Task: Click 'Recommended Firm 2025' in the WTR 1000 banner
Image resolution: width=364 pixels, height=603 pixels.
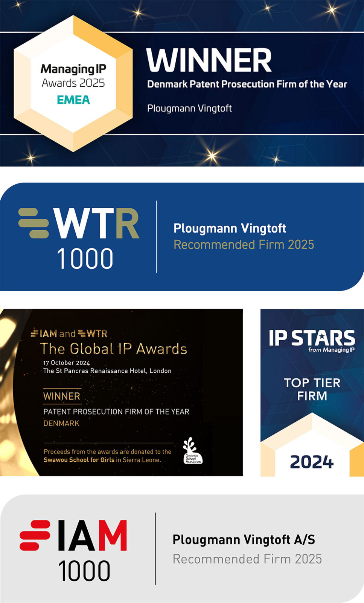Action: click(x=244, y=245)
